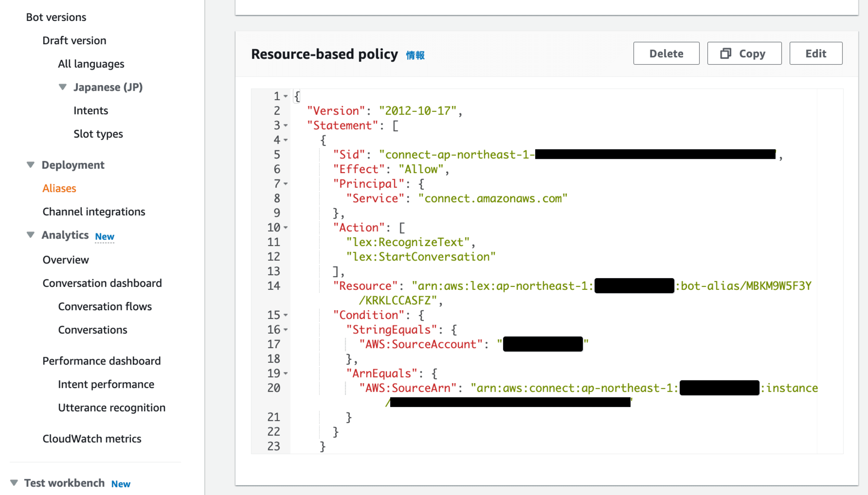
Task: Open Intents under Japanese
Action: pyautogui.click(x=91, y=111)
